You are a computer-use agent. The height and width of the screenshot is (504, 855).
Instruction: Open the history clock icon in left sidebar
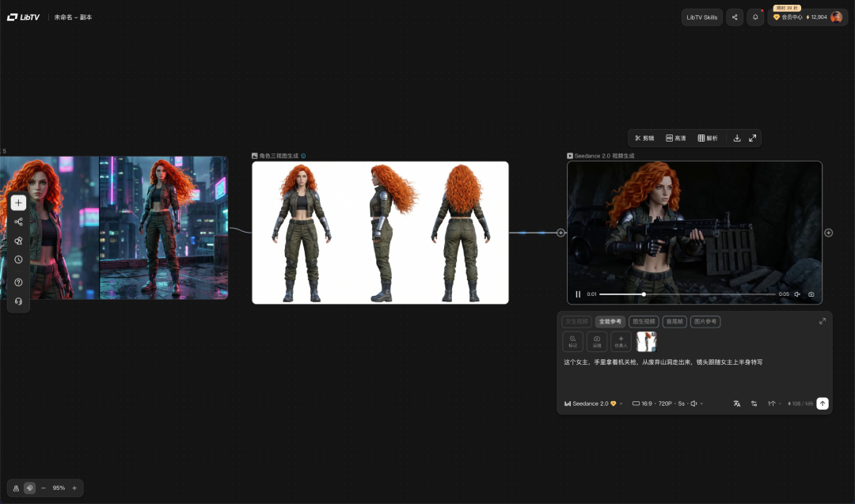click(18, 260)
